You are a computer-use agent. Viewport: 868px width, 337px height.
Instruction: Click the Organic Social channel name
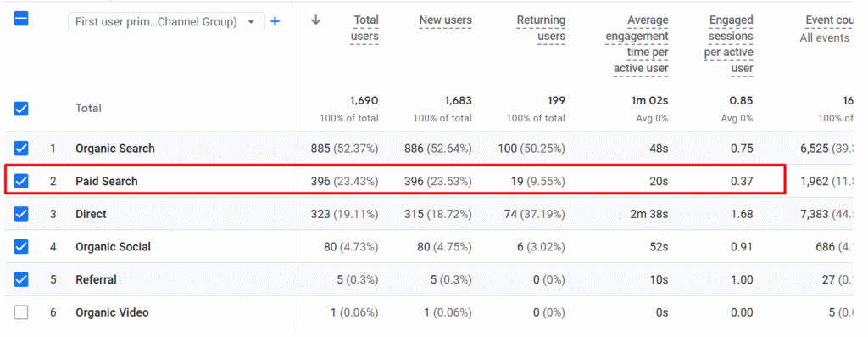pyautogui.click(x=113, y=247)
